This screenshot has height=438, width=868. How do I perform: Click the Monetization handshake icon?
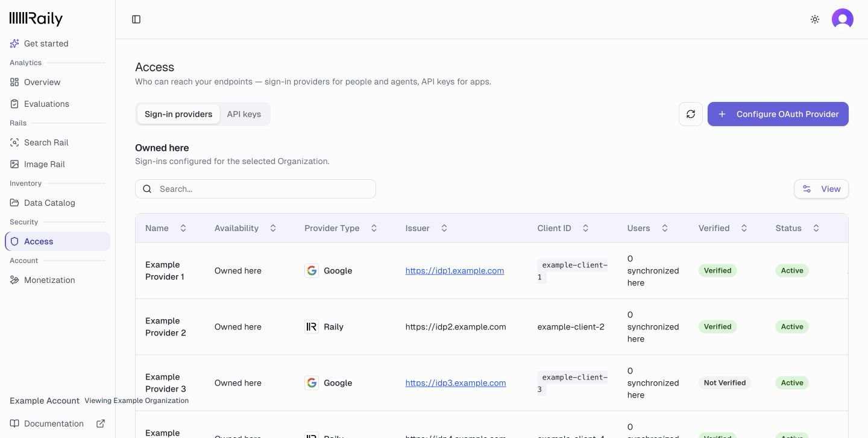click(14, 280)
